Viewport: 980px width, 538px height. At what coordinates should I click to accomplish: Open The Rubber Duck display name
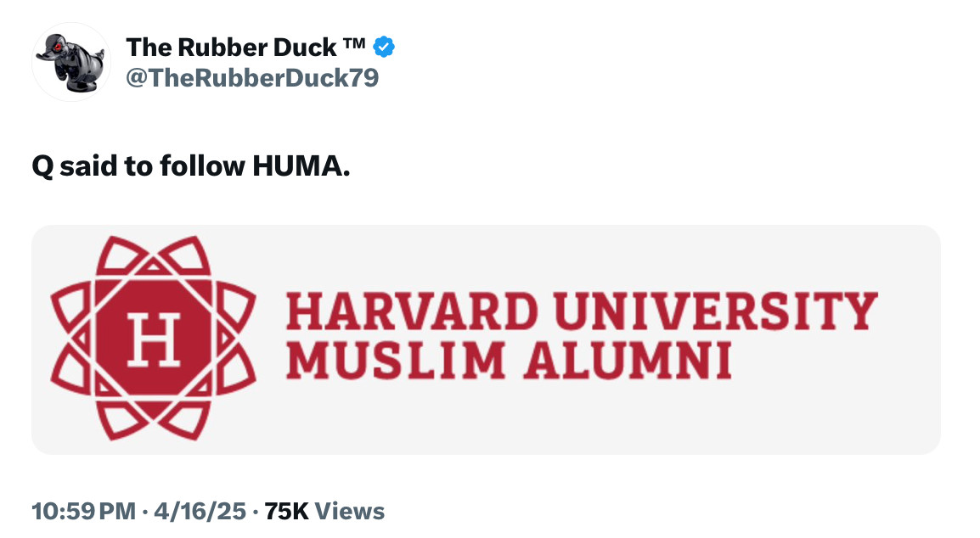click(x=230, y=48)
